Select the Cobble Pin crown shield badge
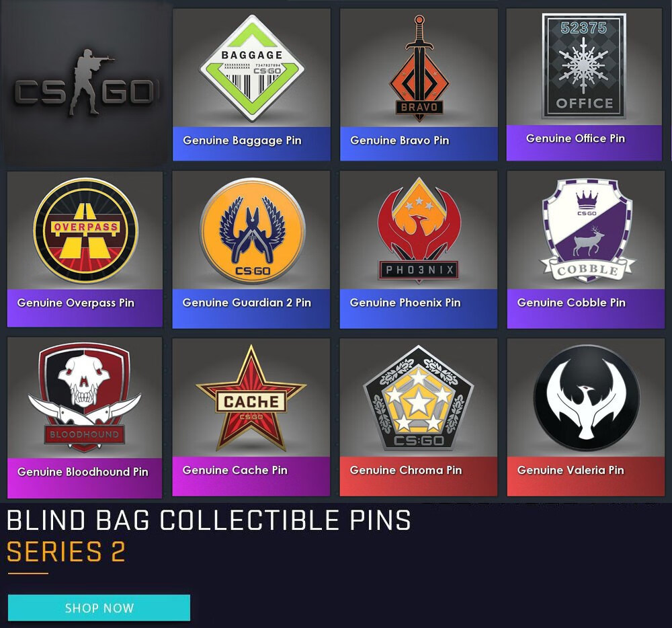Viewport: 672px width, 628px height. (x=584, y=232)
